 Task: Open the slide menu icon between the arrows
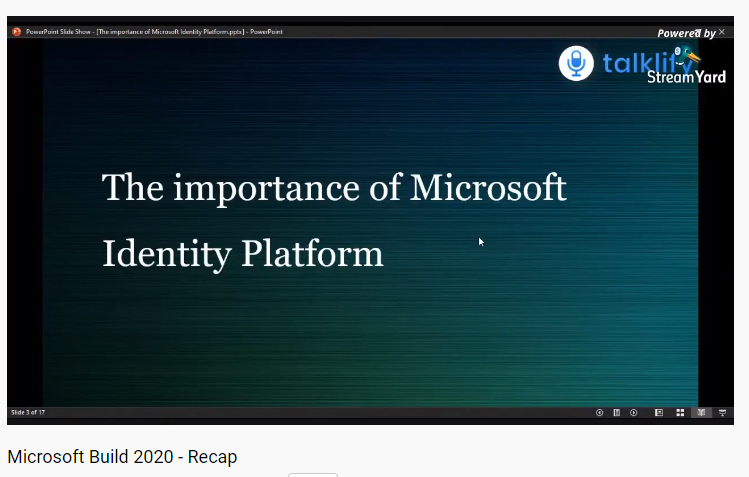(617, 413)
